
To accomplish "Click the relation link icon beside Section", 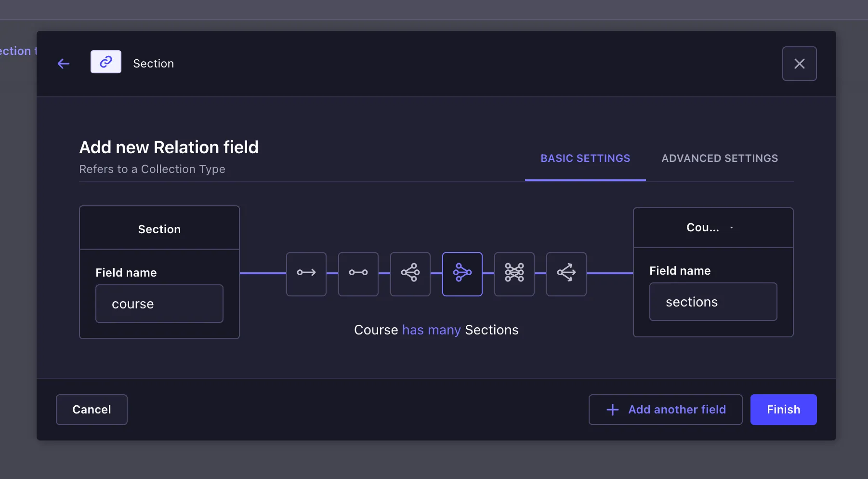I will (x=106, y=62).
